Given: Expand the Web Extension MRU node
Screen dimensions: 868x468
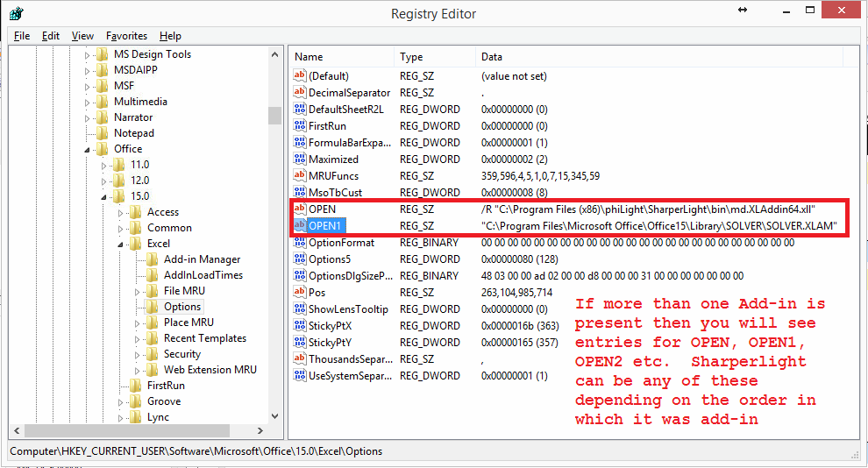Looking at the screenshot, I should pos(137,371).
